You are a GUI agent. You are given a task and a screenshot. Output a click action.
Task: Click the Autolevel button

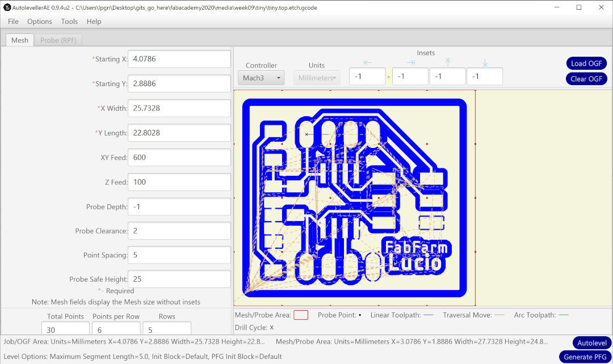pyautogui.click(x=591, y=343)
